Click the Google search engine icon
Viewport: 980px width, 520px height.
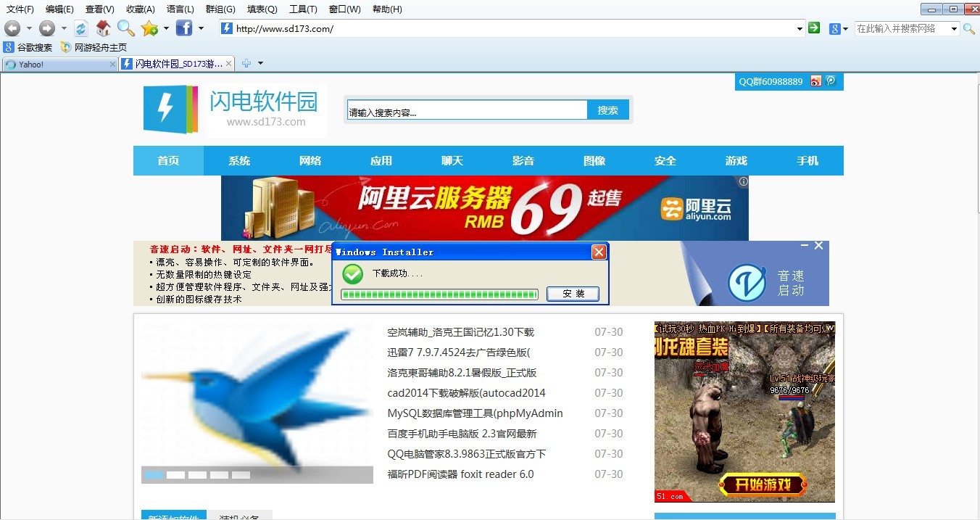point(835,28)
